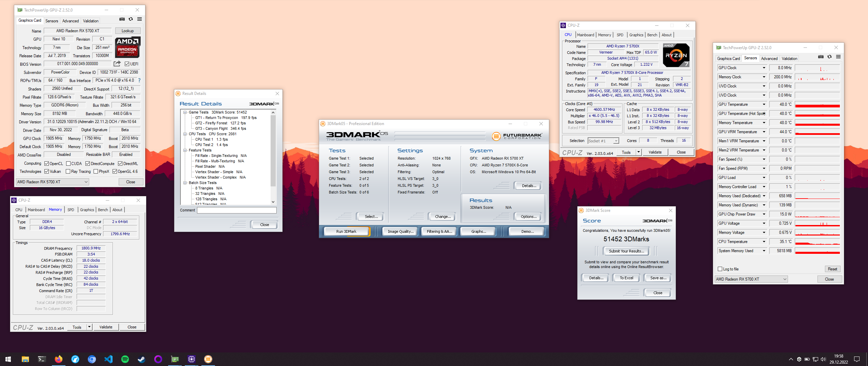
Task: Open Chromium browser from taskbar
Action: click(x=92, y=359)
